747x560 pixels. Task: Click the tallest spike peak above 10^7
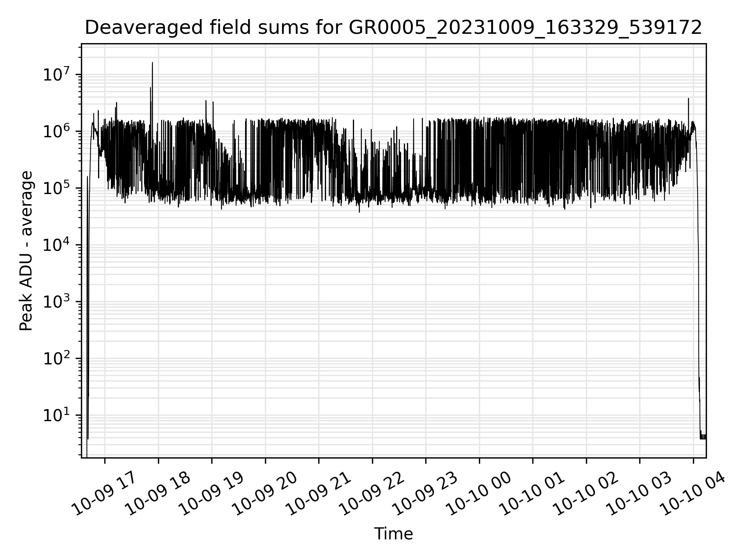pyautogui.click(x=153, y=63)
